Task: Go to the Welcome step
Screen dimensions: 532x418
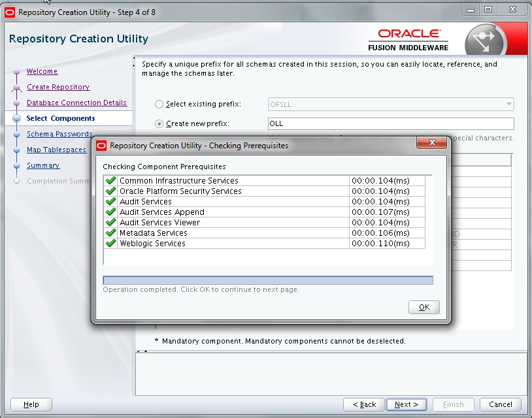Action: click(42, 72)
